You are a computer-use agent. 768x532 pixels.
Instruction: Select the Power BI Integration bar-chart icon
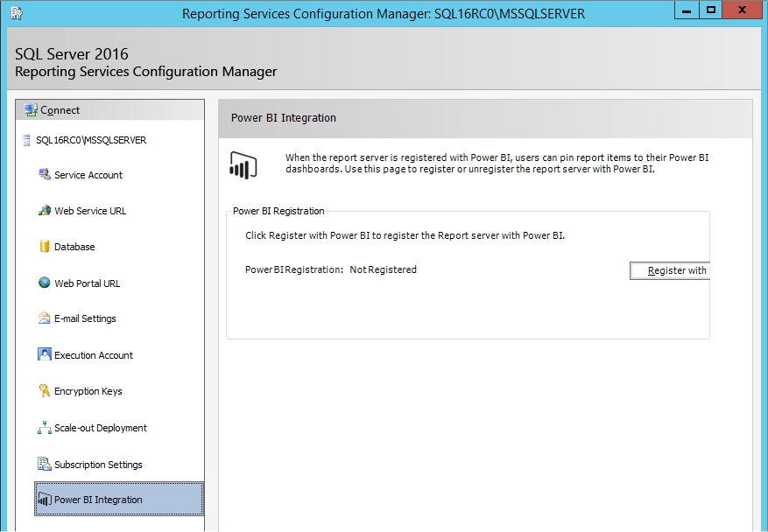(x=44, y=499)
